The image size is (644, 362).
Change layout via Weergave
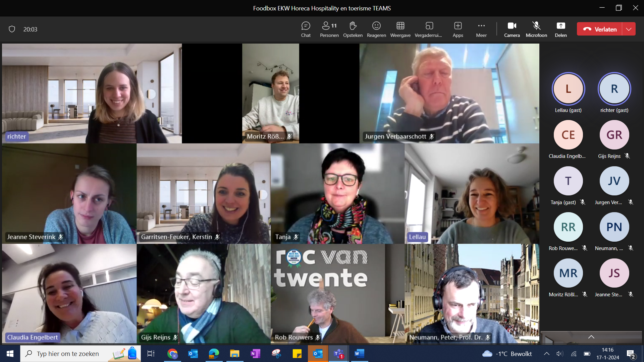click(x=400, y=29)
